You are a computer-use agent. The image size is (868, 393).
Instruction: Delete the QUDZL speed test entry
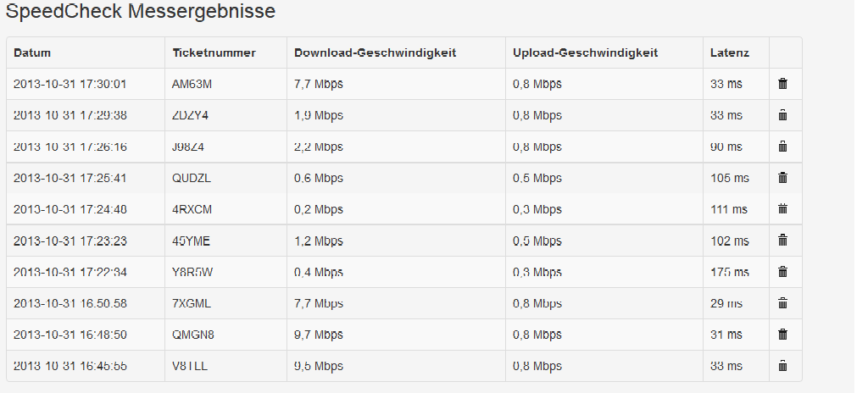(x=782, y=178)
